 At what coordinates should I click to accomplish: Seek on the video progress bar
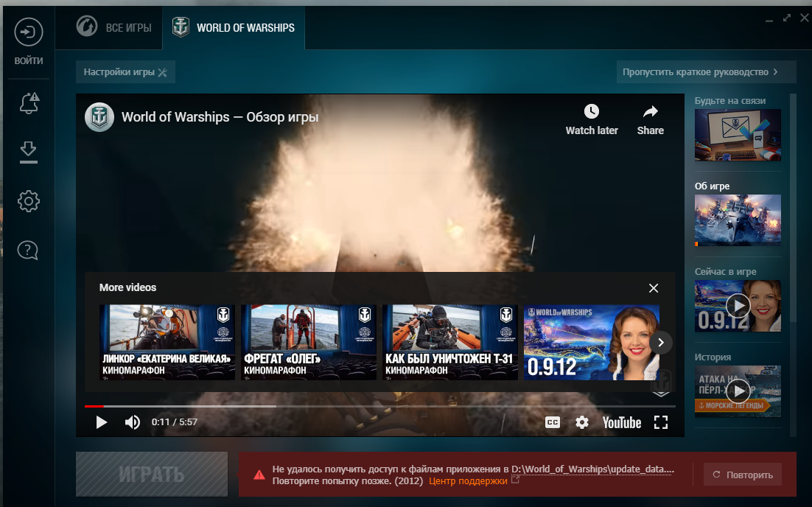380,407
